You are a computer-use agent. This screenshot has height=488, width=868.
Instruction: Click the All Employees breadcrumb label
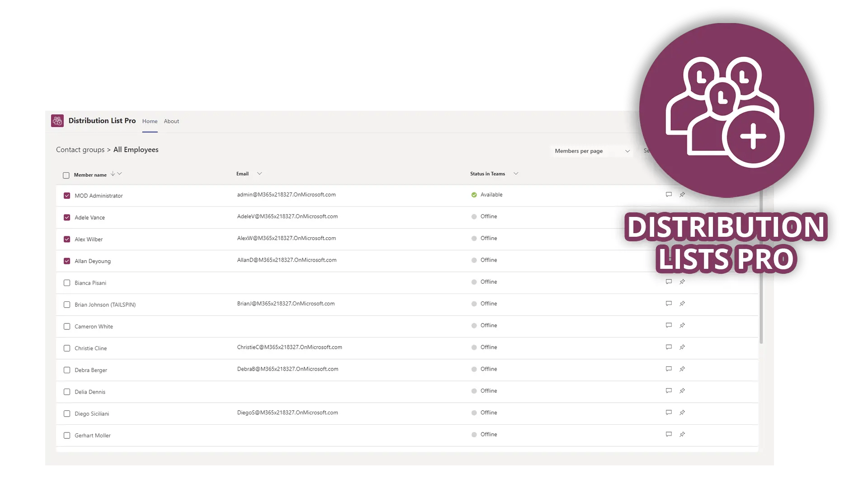(136, 150)
